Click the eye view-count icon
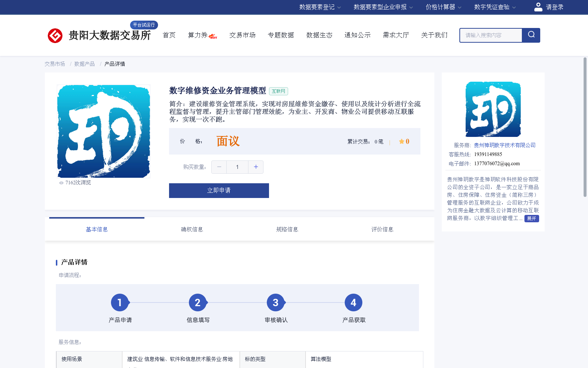 click(x=61, y=183)
